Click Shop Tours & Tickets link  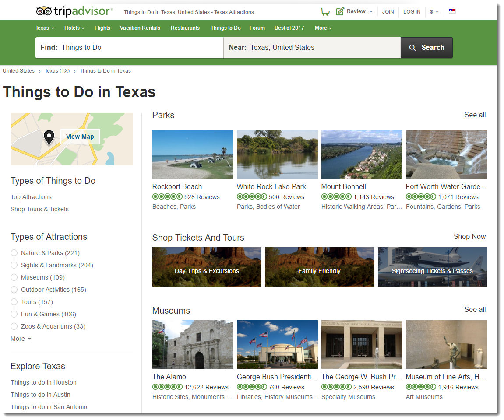coord(39,209)
